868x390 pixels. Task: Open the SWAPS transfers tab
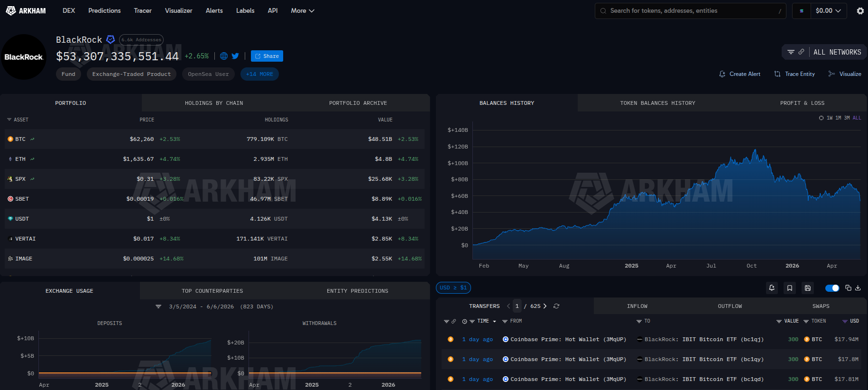pos(821,306)
